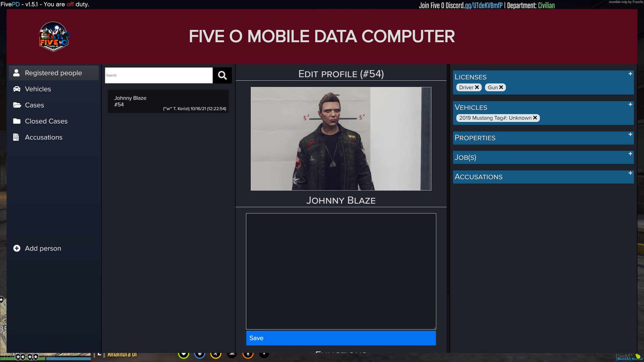Open Closed Cases from the sidebar menu
The image size is (644, 362).
pyautogui.click(x=16, y=121)
